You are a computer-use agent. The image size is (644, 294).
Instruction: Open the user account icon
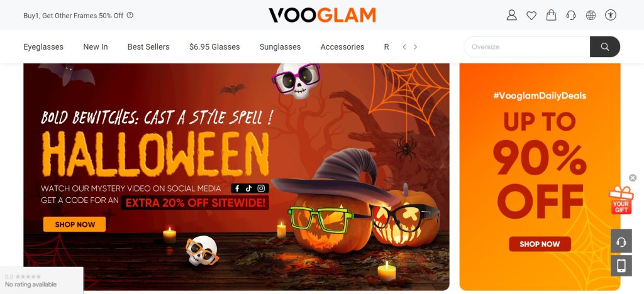coord(511,16)
